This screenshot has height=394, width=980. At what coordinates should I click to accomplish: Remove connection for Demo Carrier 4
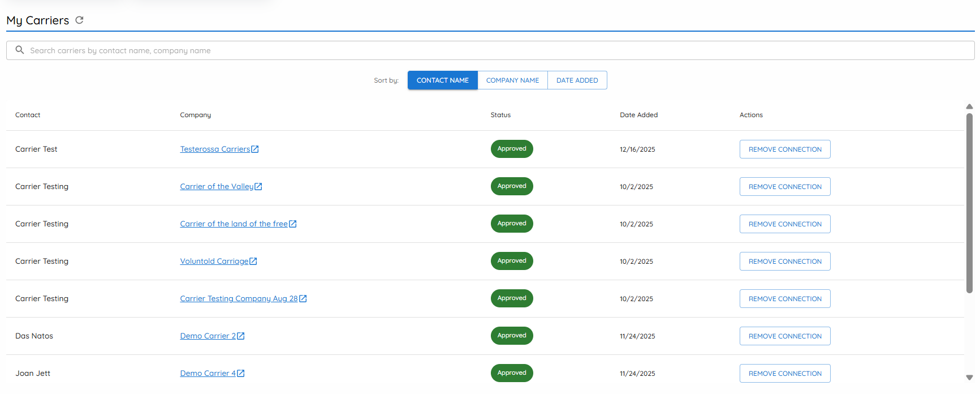tap(785, 374)
